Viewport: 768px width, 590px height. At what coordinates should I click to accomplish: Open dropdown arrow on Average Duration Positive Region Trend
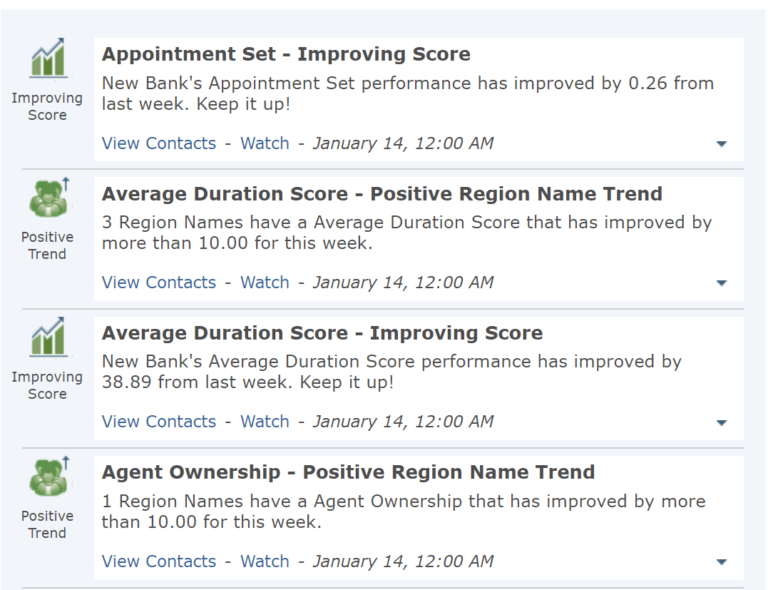coord(721,283)
